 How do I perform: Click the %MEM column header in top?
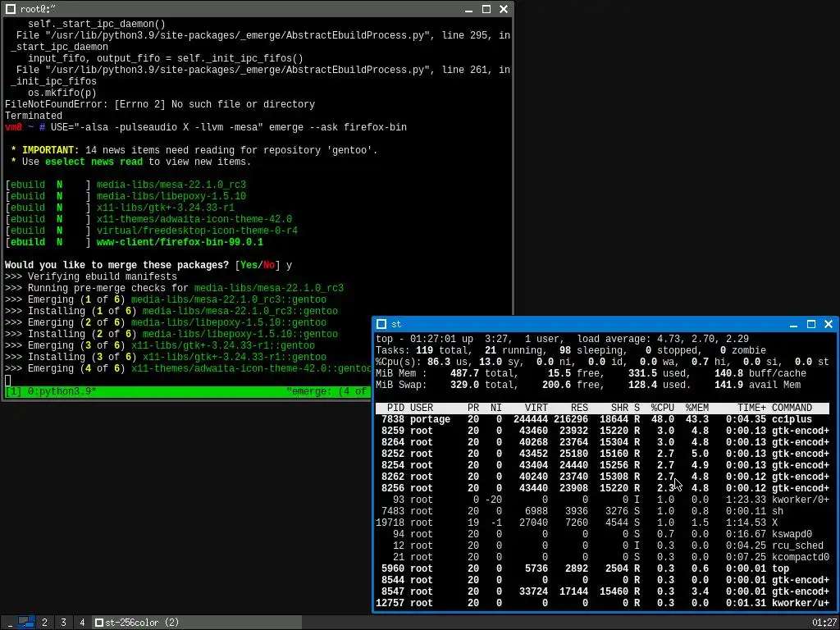697,408
